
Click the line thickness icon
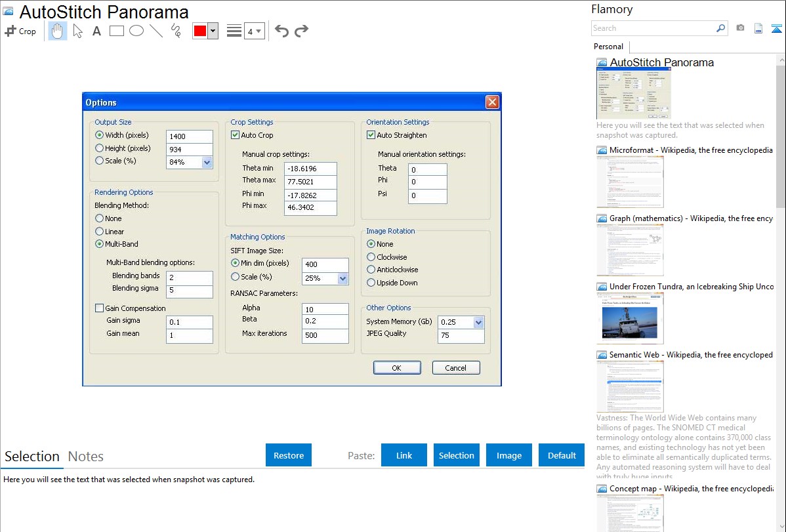pos(234,31)
